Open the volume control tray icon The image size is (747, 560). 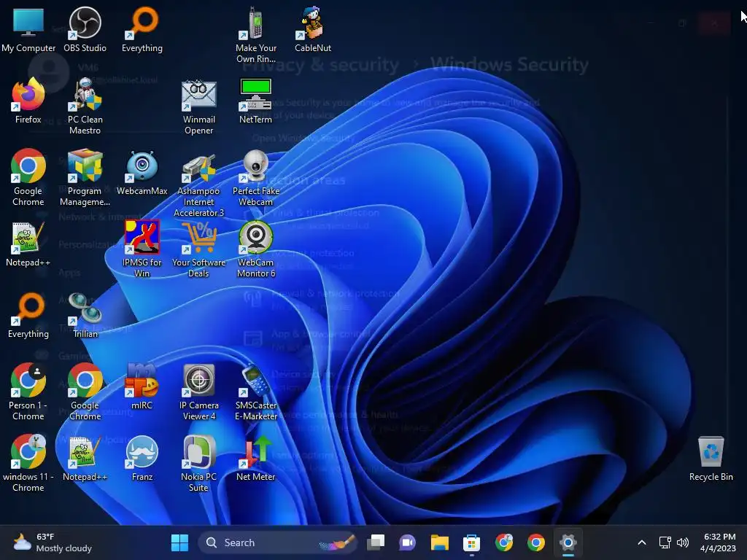pyautogui.click(x=683, y=542)
